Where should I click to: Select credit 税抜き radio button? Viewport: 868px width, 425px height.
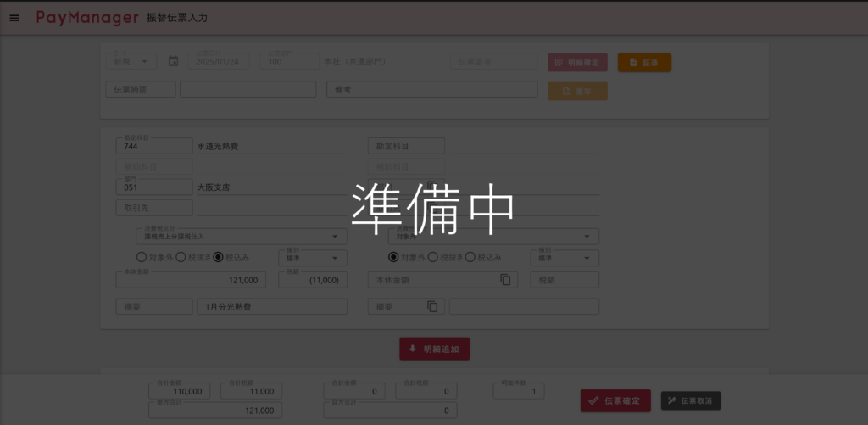tap(433, 257)
